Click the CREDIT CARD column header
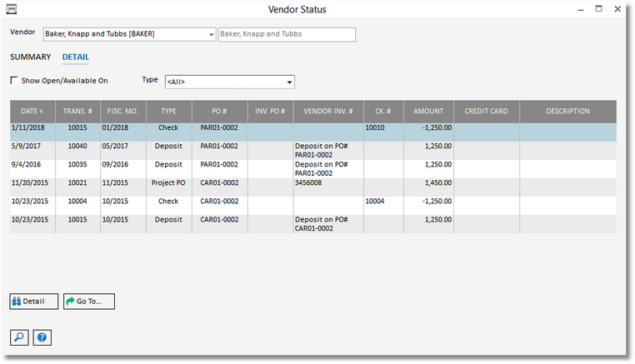This screenshot has width=635, height=364. [x=487, y=112]
